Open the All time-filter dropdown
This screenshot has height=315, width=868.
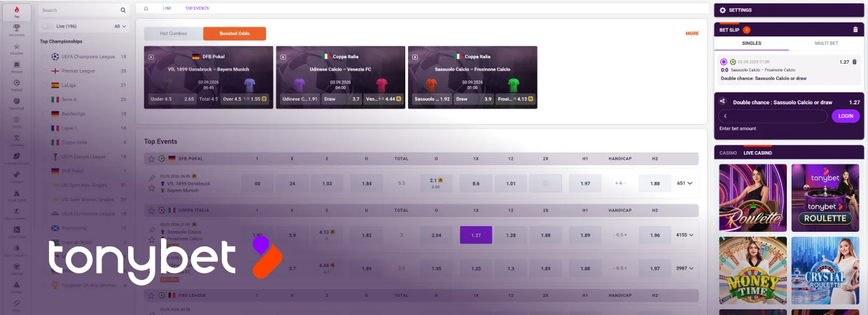tap(120, 26)
